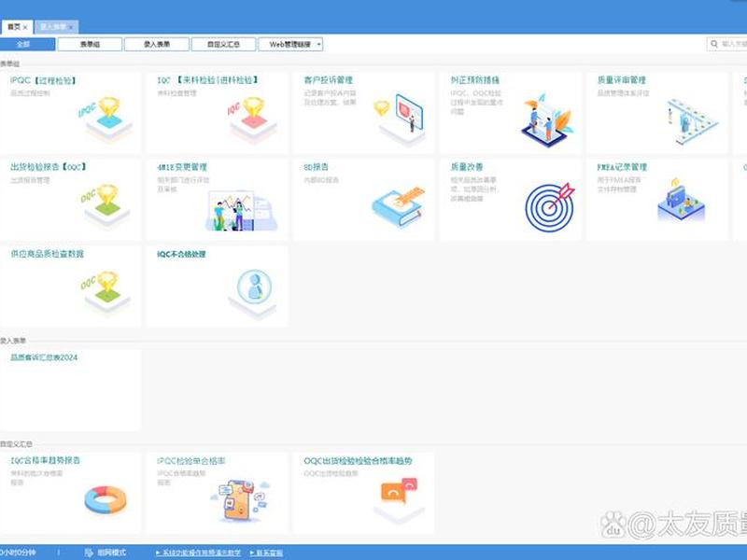Open the 4M1E变更管理 chart illustration
The width and height of the screenshot is (747, 560).
tap(242, 211)
